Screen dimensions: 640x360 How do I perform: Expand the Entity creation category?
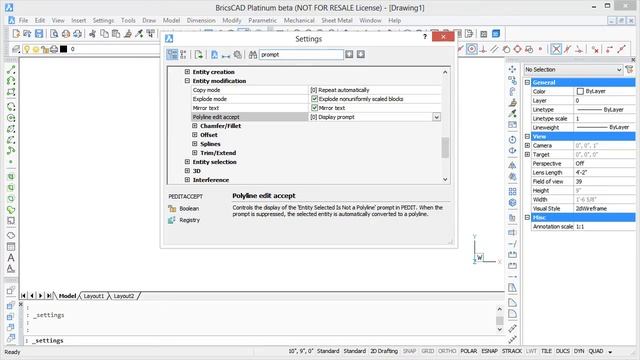187,72
